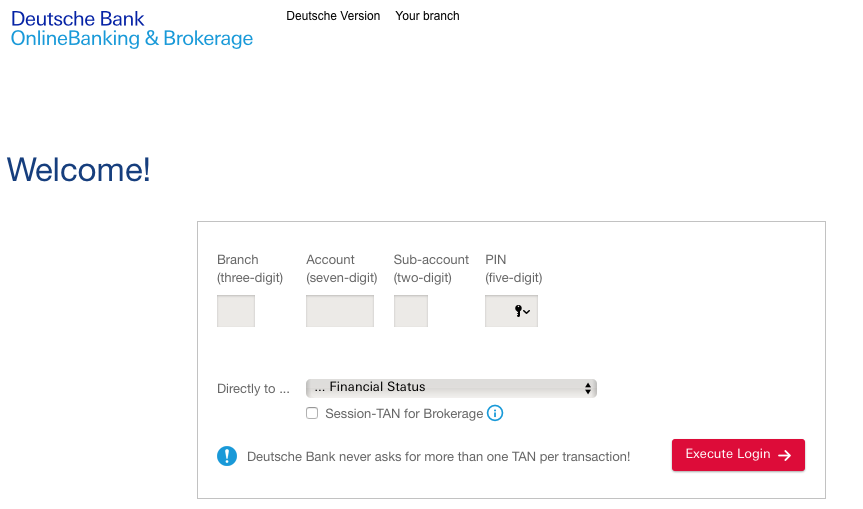Focus the five-digit PIN input field

coord(511,311)
